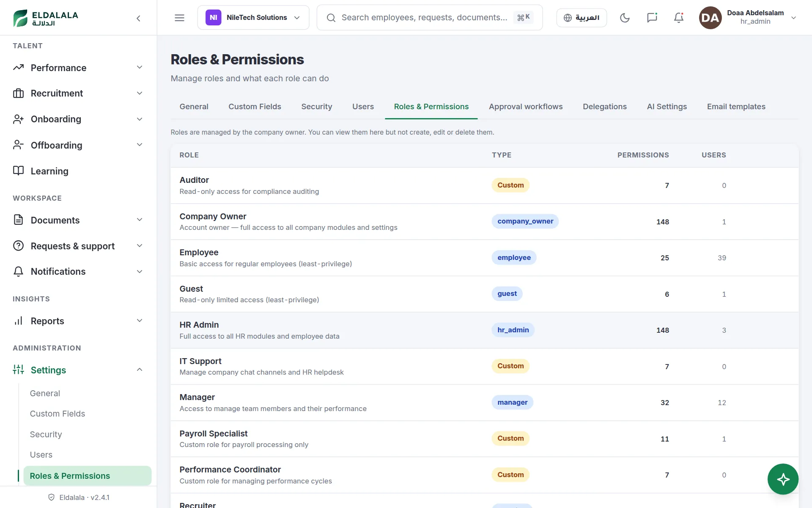Select the HR Admin role row
The height and width of the screenshot is (508, 812).
tap(484, 330)
